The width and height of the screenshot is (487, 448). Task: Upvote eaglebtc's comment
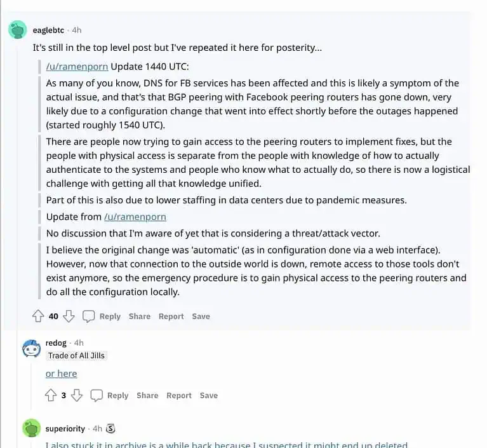click(38, 316)
